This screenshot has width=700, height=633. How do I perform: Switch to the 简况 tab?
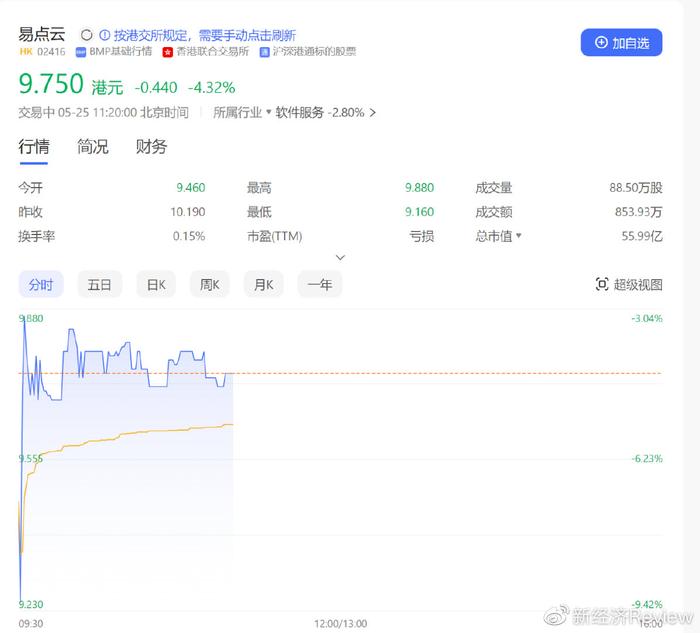[x=92, y=147]
